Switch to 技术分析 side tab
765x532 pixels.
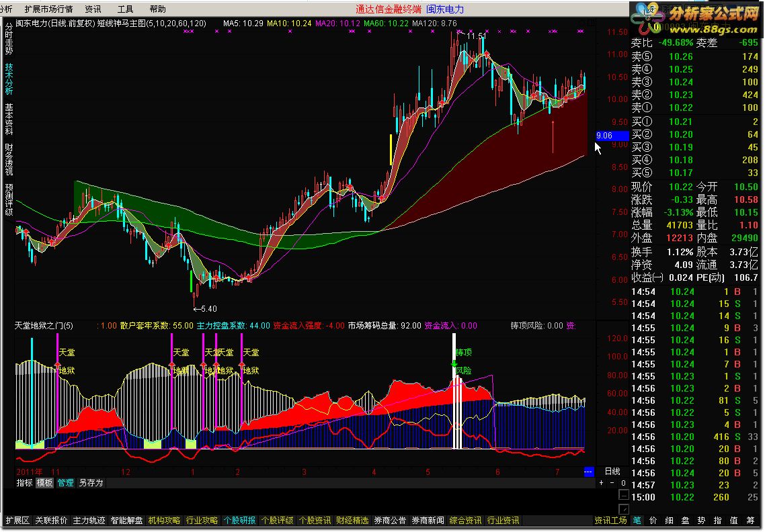tap(9, 79)
